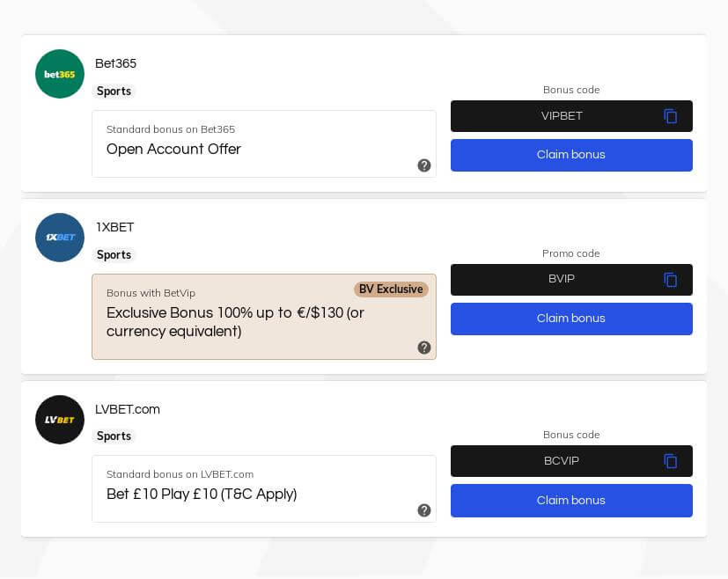Open the Open Account Offer card
The height and width of the screenshot is (579, 728).
[264, 143]
